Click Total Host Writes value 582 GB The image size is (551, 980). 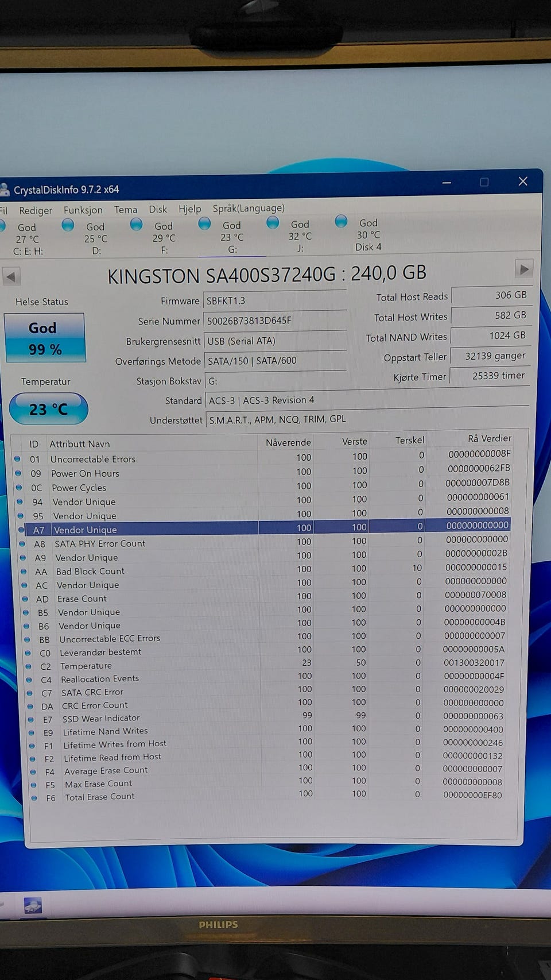pos(491,315)
